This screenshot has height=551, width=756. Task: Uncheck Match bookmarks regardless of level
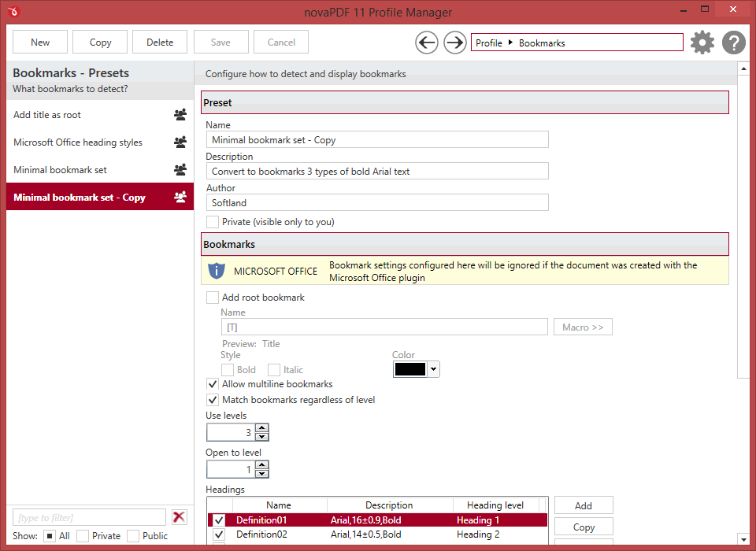[x=212, y=400]
